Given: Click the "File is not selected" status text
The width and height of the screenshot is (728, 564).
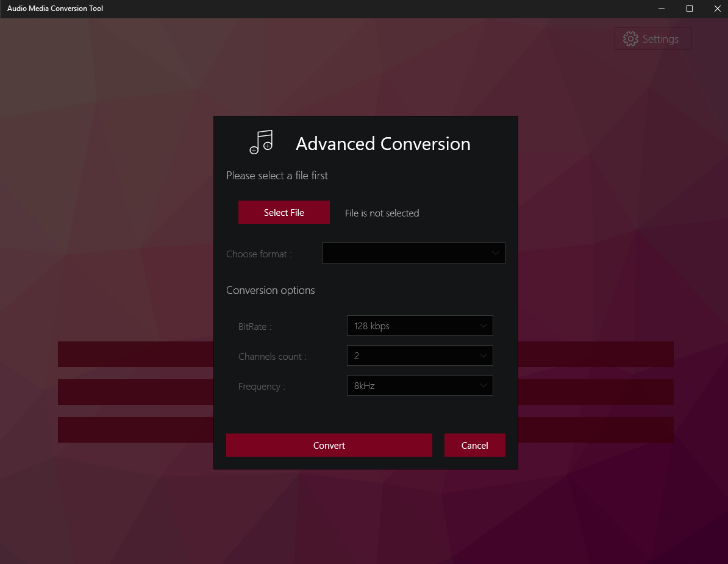Looking at the screenshot, I should pos(382,213).
